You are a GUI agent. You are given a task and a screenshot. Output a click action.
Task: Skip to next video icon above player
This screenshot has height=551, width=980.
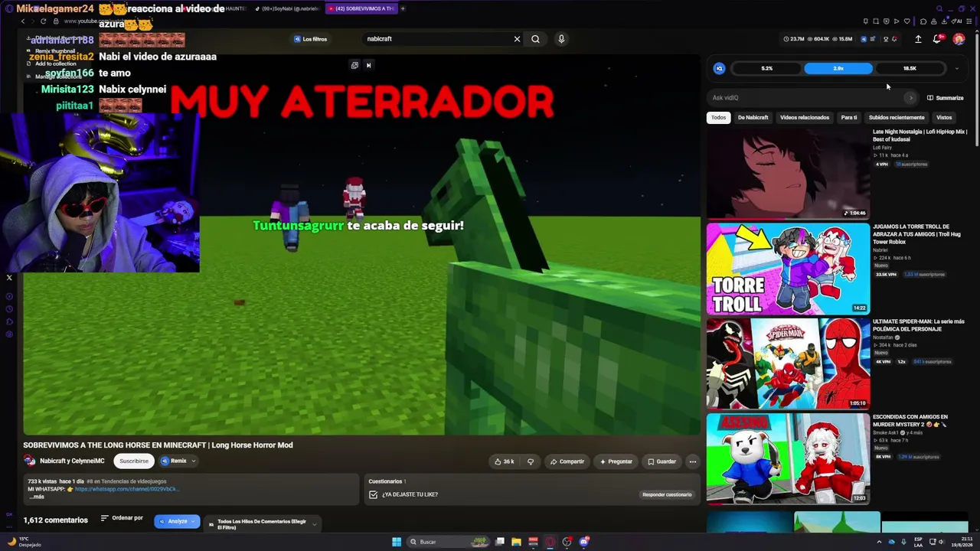click(x=368, y=65)
